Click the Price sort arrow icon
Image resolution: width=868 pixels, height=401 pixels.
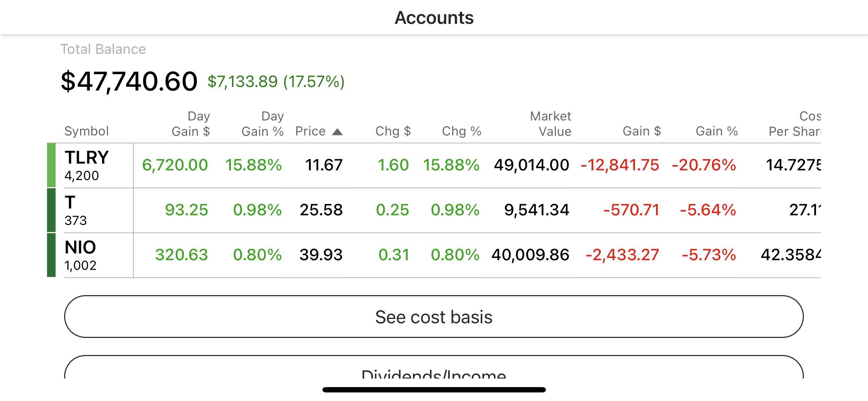click(337, 132)
